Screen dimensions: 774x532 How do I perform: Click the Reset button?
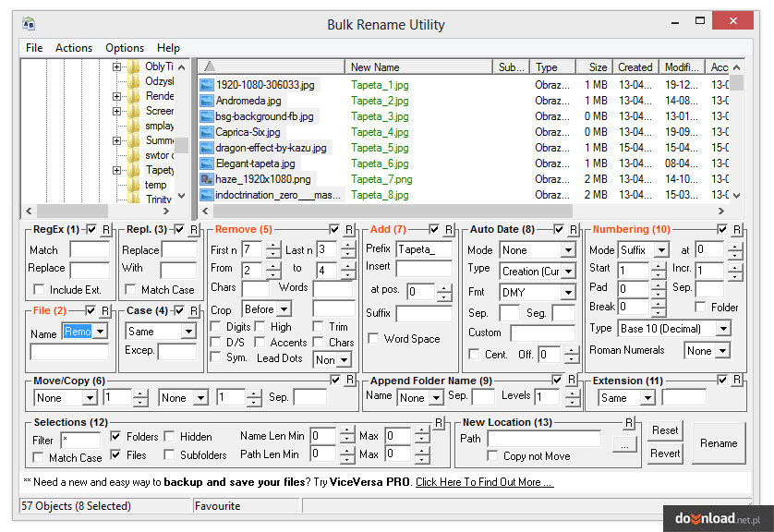point(665,430)
